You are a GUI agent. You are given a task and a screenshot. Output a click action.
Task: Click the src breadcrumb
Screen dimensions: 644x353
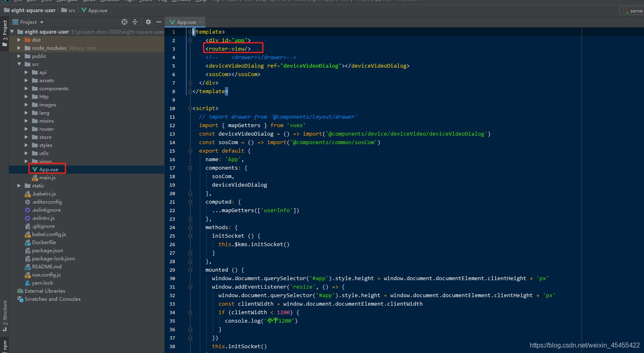click(x=68, y=10)
